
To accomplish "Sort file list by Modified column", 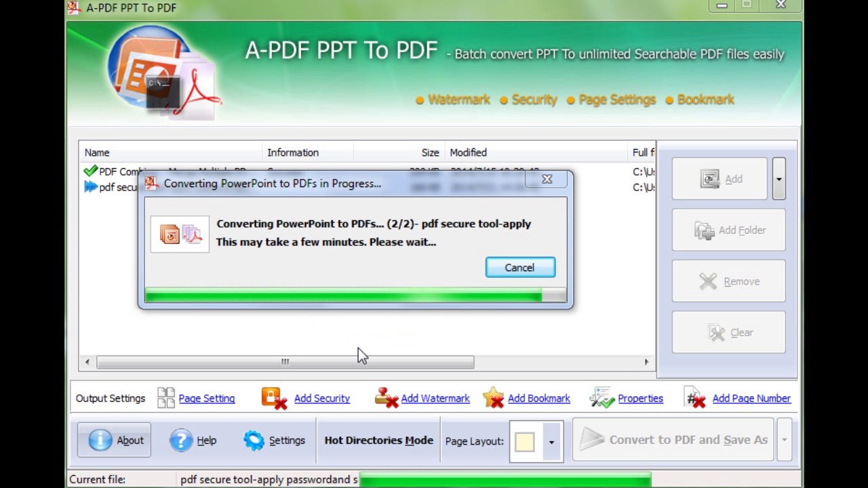I will pyautogui.click(x=536, y=152).
